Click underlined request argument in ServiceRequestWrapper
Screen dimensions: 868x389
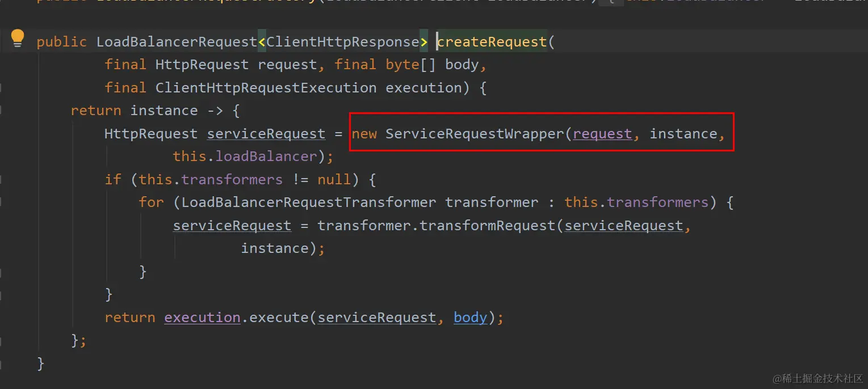point(602,134)
